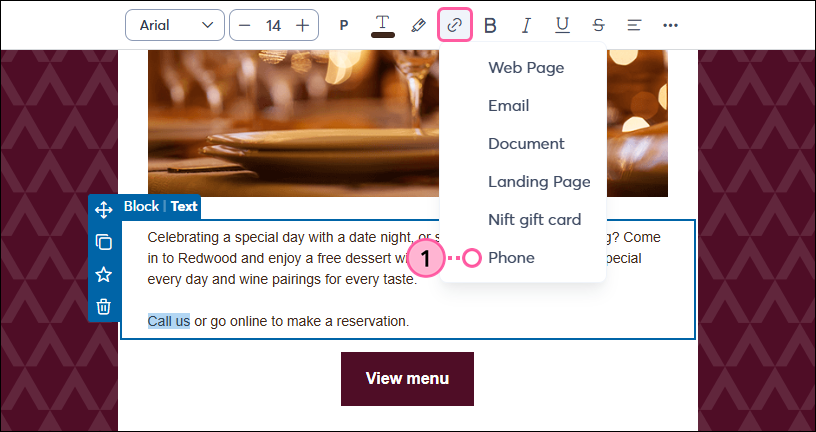Screen dimensions: 816x432
Task: Click the highlighted 'Call us' text
Action: click(x=169, y=321)
